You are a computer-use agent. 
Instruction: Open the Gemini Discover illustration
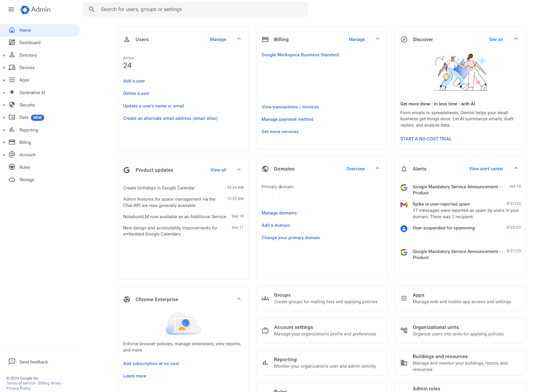tap(460, 72)
